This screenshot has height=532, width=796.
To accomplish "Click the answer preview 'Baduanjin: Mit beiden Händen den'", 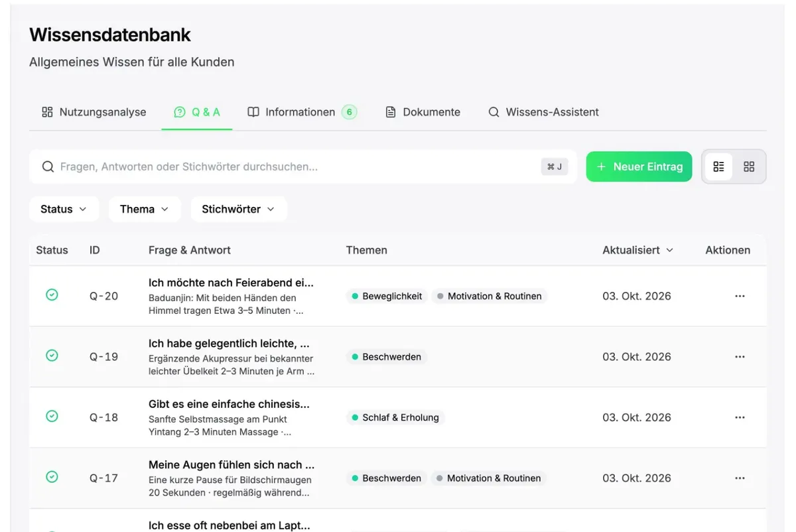I will tap(222, 298).
